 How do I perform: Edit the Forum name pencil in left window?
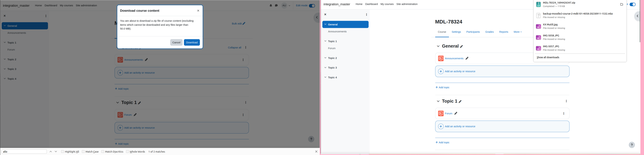(x=135, y=115)
